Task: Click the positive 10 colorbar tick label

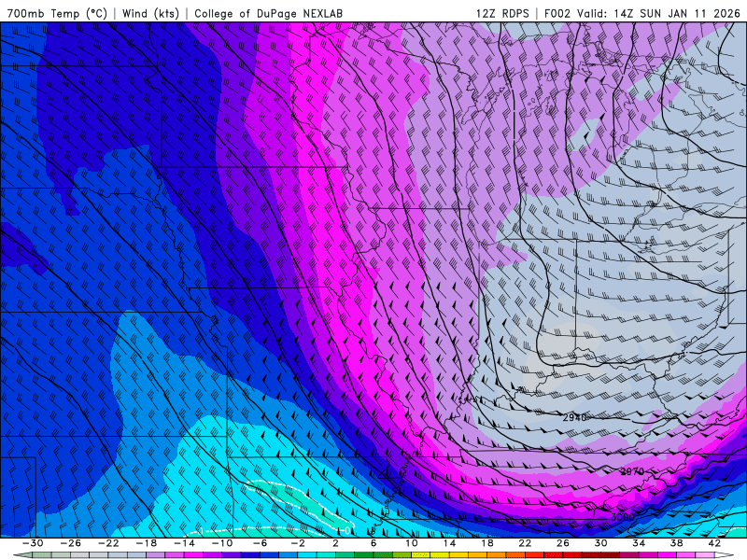Action: point(412,543)
